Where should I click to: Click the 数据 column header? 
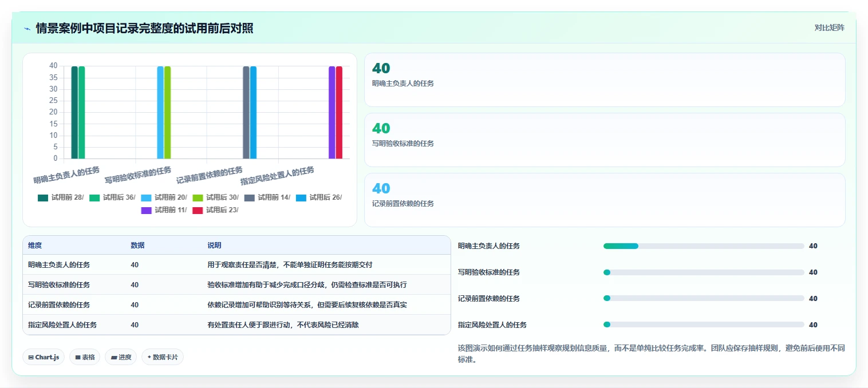coord(137,245)
